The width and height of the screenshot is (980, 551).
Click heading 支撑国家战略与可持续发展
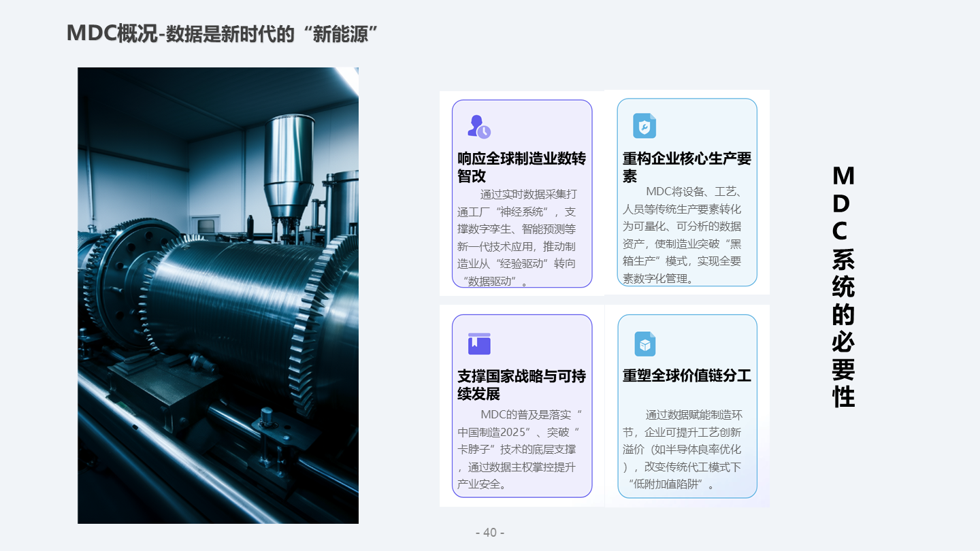click(521, 383)
